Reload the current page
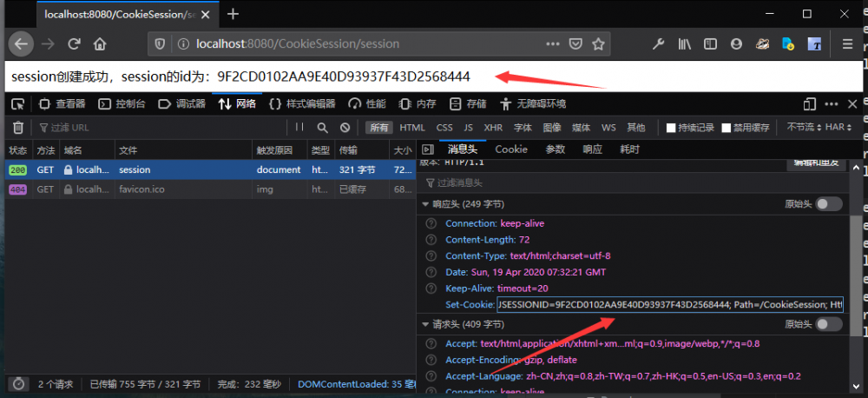 coord(74,43)
